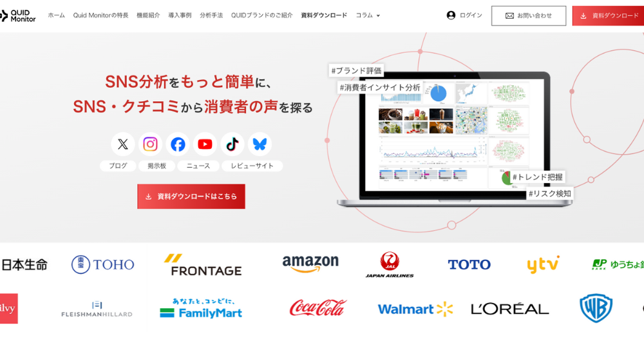Go to 機能紹介 in navigation
Image resolution: width=644 pixels, height=361 pixels.
148,15
